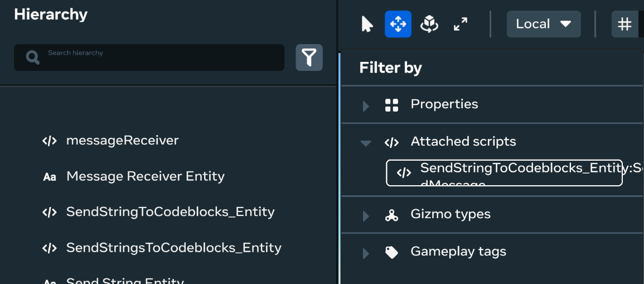644x284 pixels.
Task: Select Message Receiver Entity text item
Action: 146,176
